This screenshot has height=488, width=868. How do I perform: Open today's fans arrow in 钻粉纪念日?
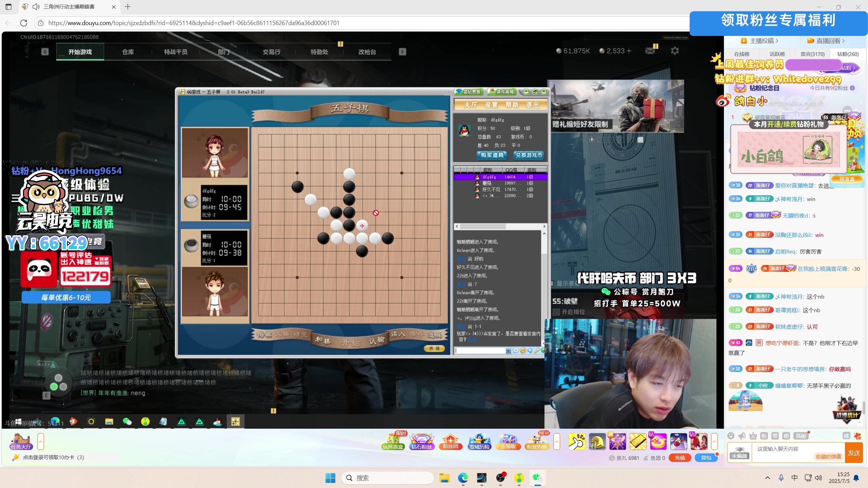click(x=852, y=88)
